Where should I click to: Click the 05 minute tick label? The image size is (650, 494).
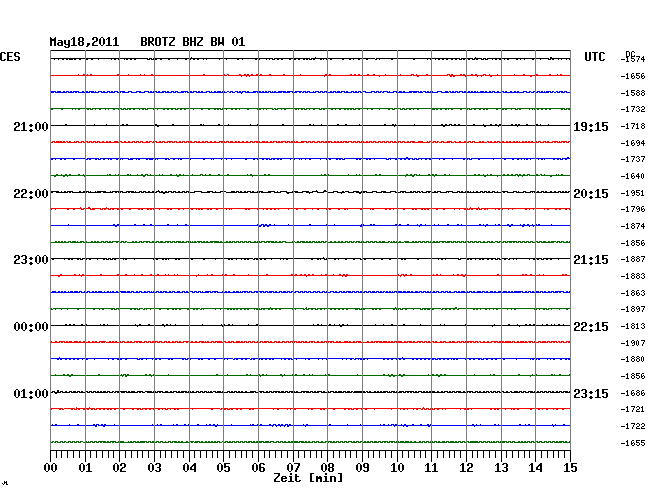[x=224, y=467]
